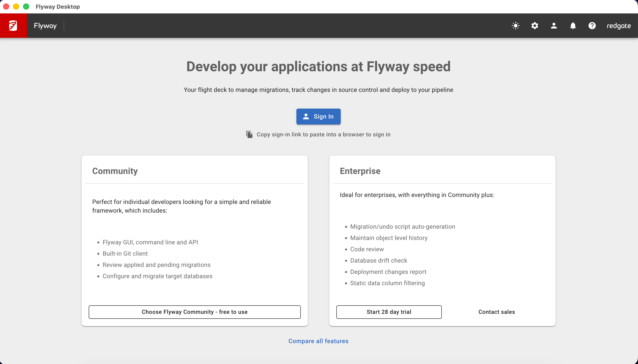Click the red Flyway logo icon
Image resolution: width=638 pixels, height=364 pixels.
click(13, 25)
